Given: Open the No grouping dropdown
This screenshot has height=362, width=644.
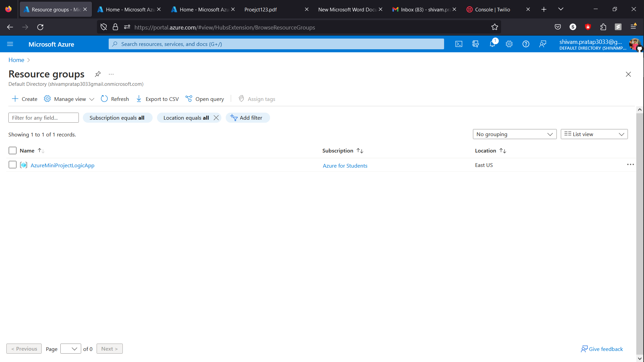Looking at the screenshot, I should click(515, 134).
